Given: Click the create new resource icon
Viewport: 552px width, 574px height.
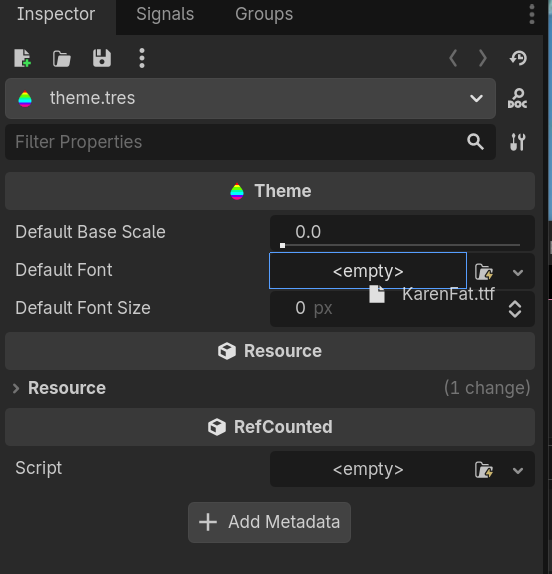Looking at the screenshot, I should click(x=22, y=58).
